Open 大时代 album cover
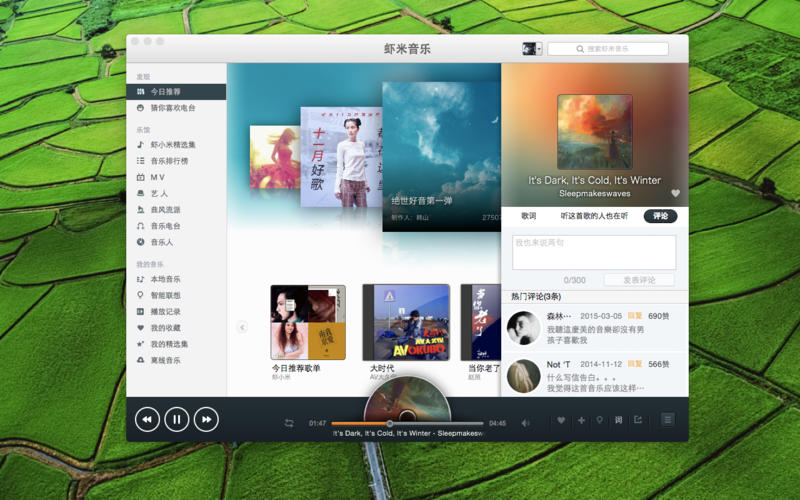Viewport: 800px width, 500px height. (406, 322)
